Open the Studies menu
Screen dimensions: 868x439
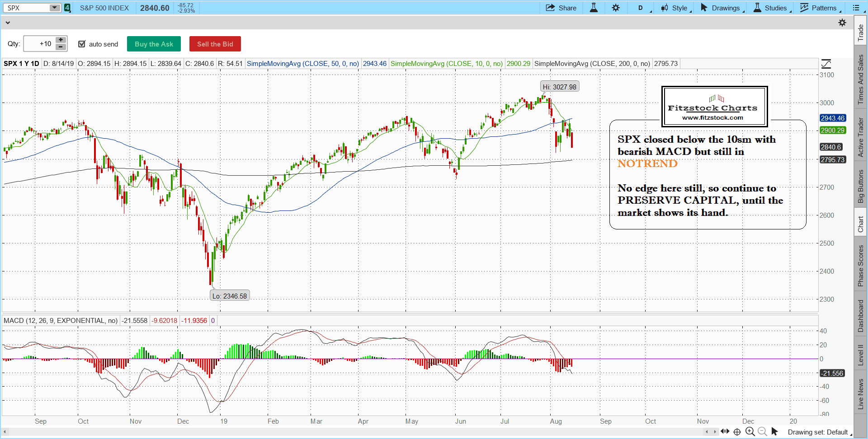coord(771,8)
